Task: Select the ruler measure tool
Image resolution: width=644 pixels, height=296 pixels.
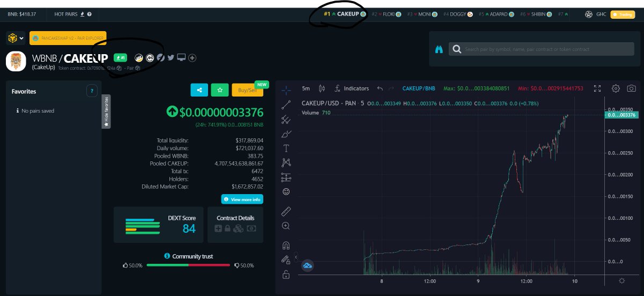Action: [x=286, y=211]
